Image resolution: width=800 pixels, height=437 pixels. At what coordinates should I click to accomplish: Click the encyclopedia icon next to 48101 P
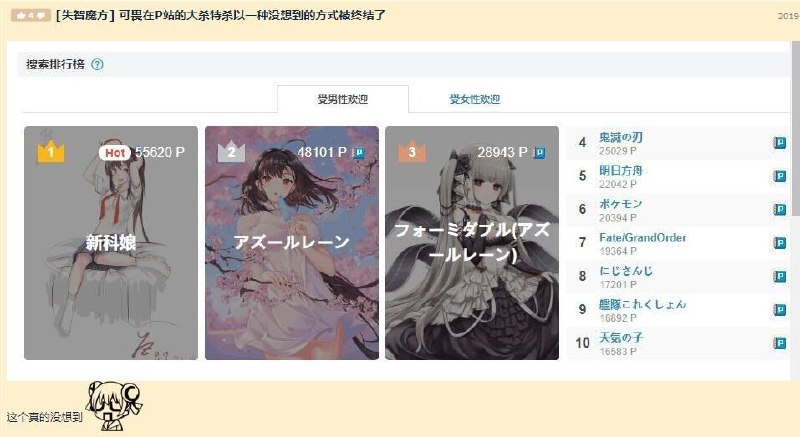(359, 152)
